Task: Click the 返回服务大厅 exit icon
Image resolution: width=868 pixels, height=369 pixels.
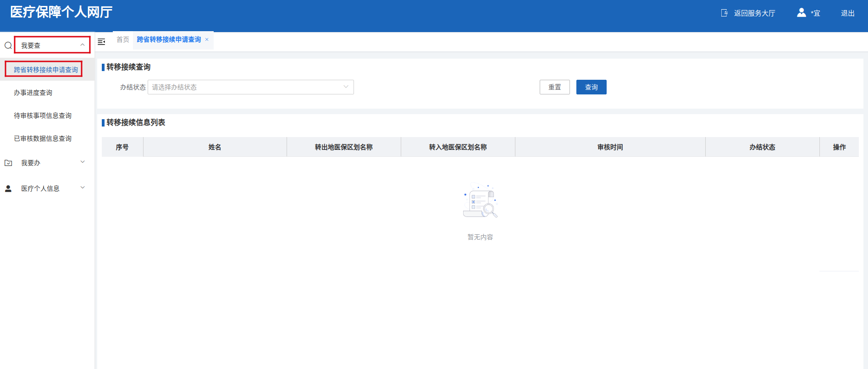Action: 724,13
